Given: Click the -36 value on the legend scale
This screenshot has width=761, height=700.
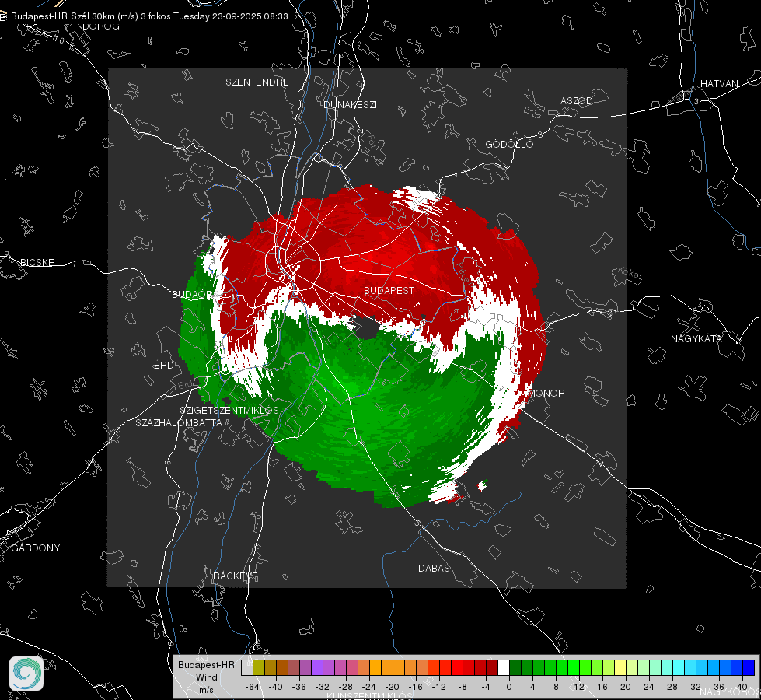Looking at the screenshot, I should 299,687.
